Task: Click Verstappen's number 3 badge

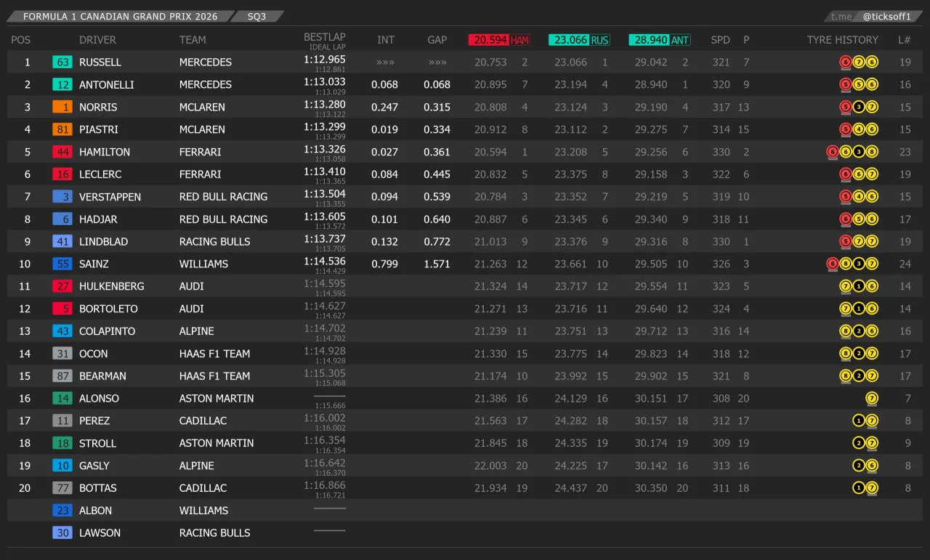Action: (x=62, y=197)
